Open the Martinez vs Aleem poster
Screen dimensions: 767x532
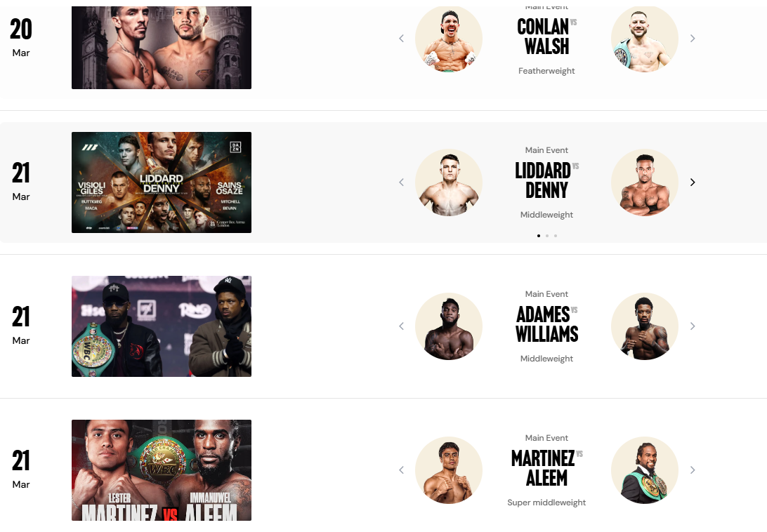tap(162, 470)
